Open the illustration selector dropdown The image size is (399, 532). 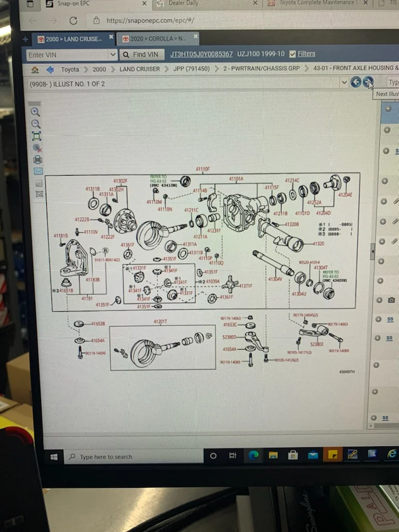tap(344, 83)
